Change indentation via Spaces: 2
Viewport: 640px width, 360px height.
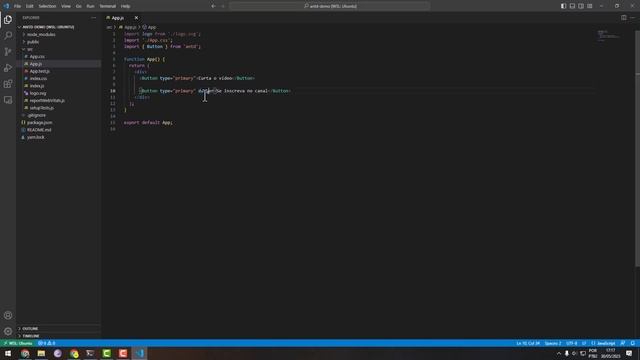pos(553,343)
